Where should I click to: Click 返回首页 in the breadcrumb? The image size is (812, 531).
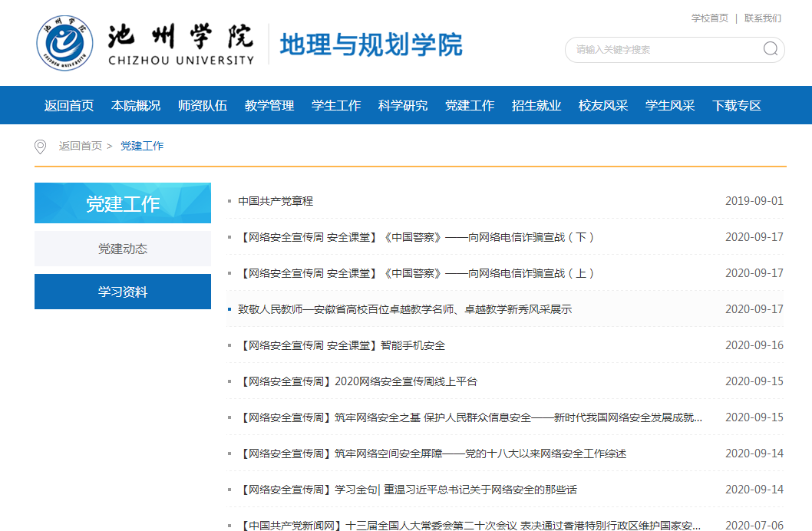tap(80, 147)
